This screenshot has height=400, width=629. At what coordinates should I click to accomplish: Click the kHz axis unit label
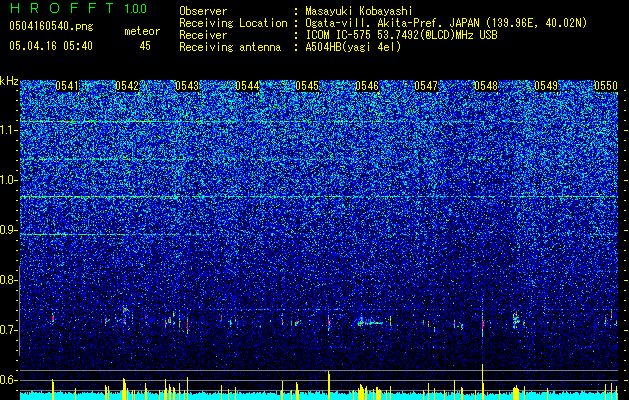pos(9,81)
